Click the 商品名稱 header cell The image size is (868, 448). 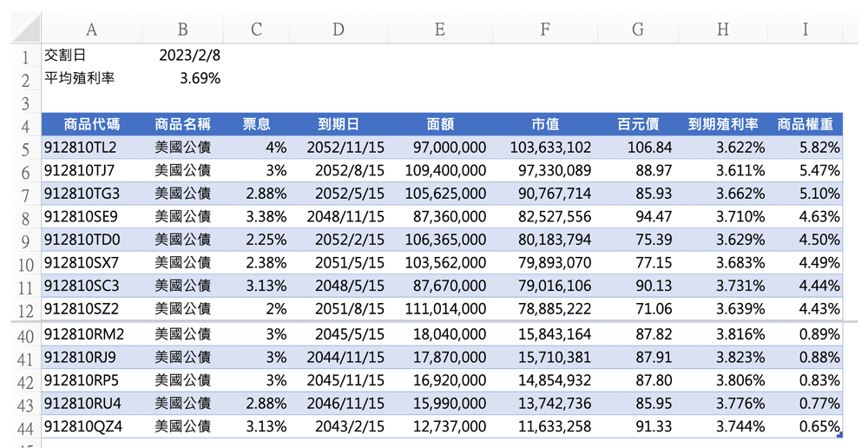182,125
